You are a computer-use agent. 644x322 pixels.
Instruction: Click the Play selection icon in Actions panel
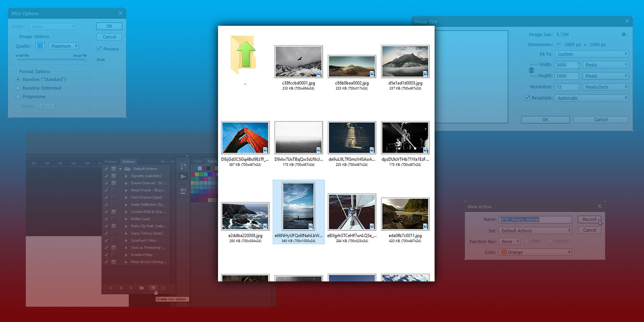(132, 288)
